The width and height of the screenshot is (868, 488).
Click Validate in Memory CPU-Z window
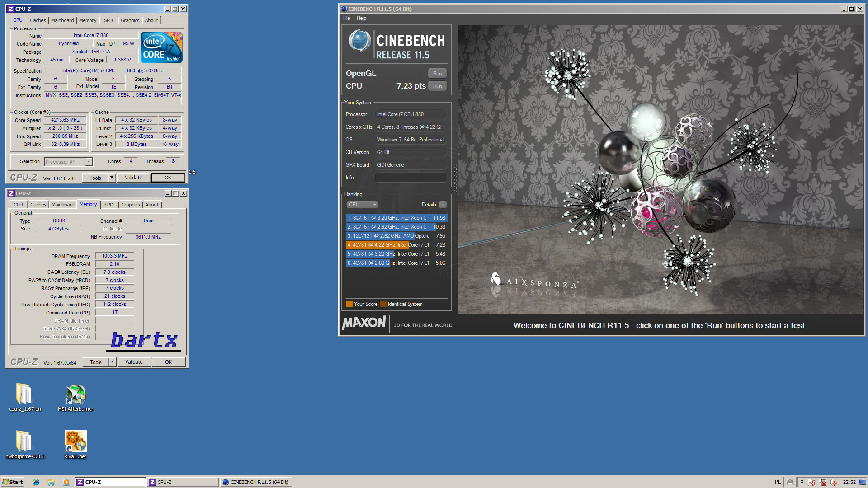click(134, 362)
